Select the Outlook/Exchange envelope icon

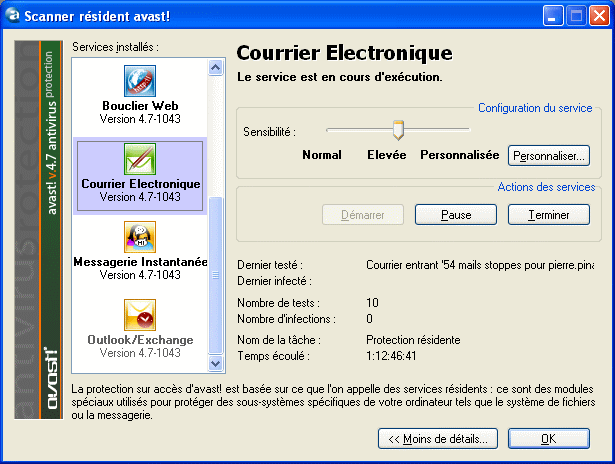pyautogui.click(x=140, y=315)
